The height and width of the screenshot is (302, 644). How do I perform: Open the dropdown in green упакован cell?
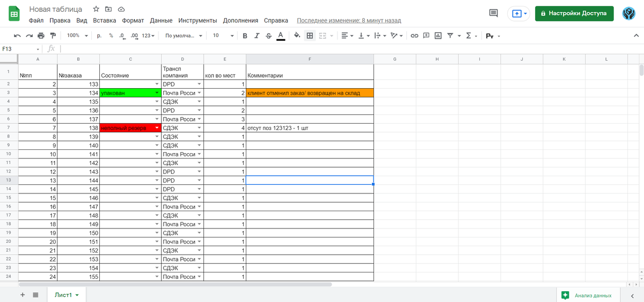pyautogui.click(x=157, y=93)
